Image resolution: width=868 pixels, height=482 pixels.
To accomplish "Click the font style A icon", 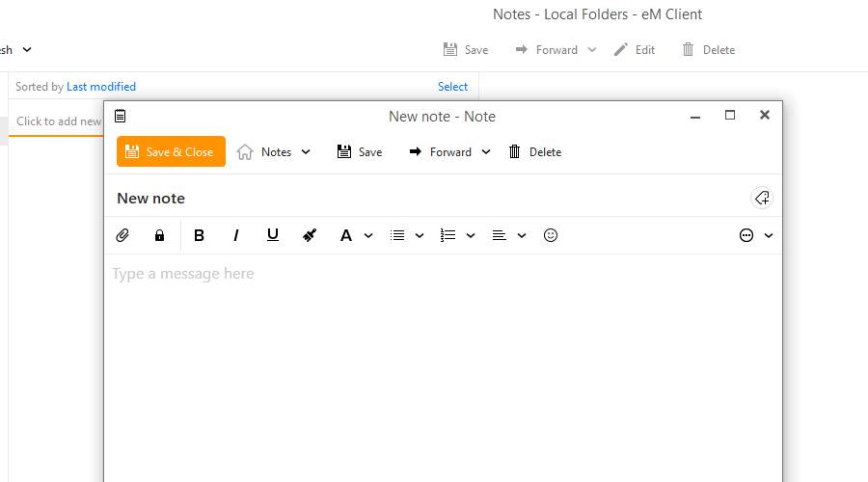I will [x=346, y=236].
